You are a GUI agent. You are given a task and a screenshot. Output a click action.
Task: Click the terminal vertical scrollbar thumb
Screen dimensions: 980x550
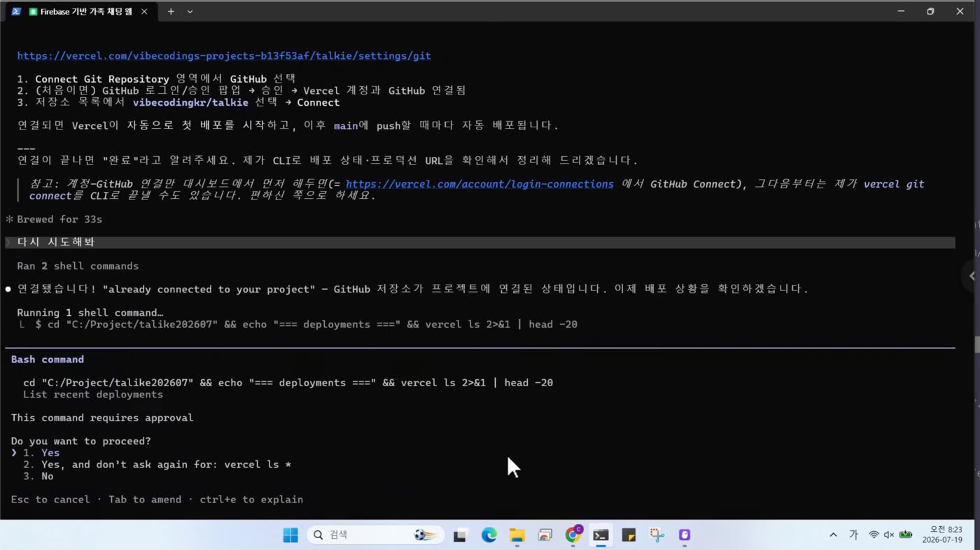[x=977, y=344]
